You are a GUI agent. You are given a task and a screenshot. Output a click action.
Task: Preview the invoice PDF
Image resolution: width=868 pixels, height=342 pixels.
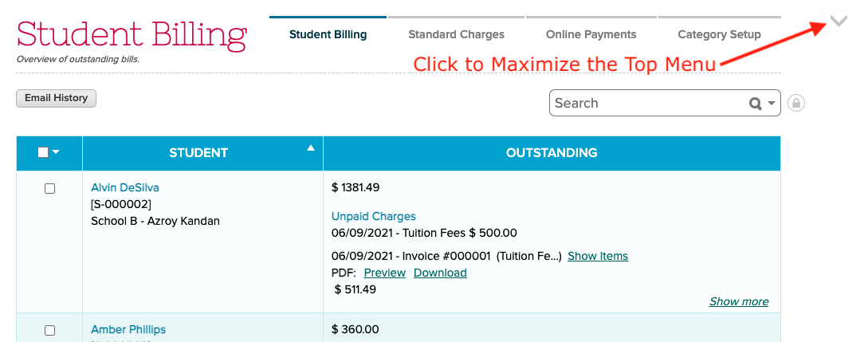tap(385, 273)
